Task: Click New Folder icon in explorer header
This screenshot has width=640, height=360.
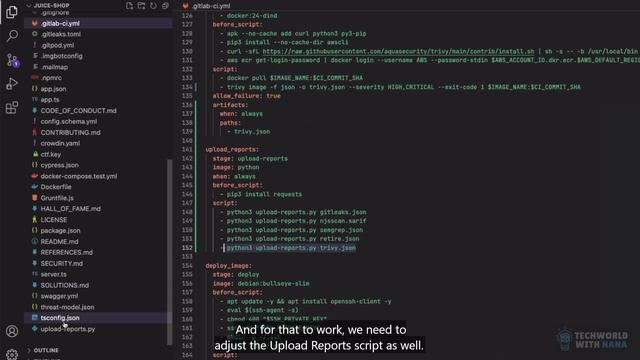Action: (x=141, y=6)
